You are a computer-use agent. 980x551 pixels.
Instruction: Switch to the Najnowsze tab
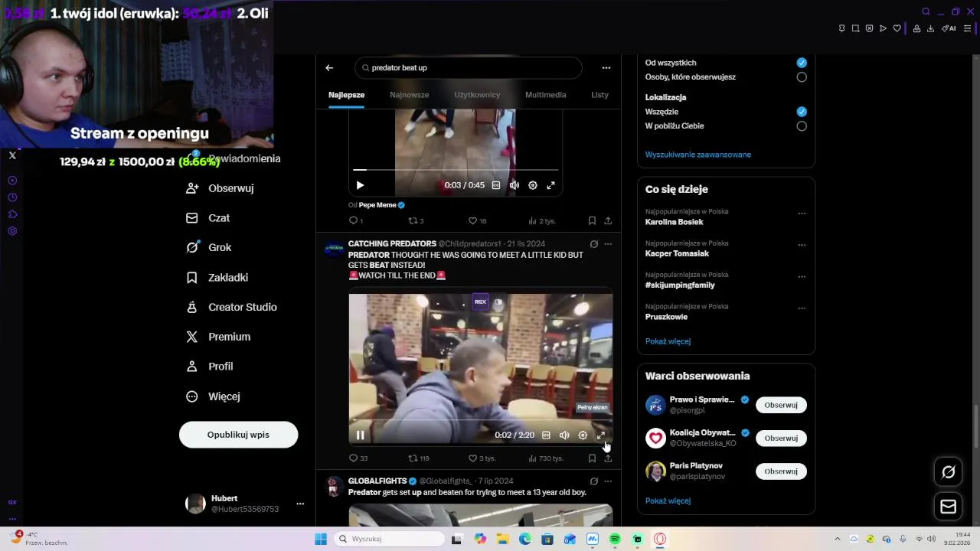point(410,95)
